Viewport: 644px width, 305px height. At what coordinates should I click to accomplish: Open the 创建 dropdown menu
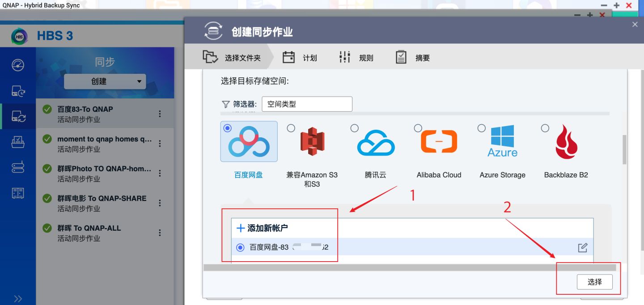(x=105, y=81)
